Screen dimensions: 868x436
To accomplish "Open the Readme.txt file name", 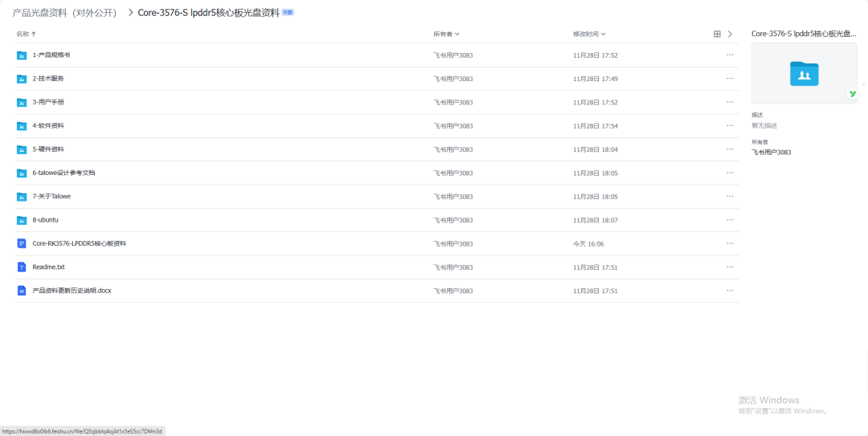I will tap(49, 267).
